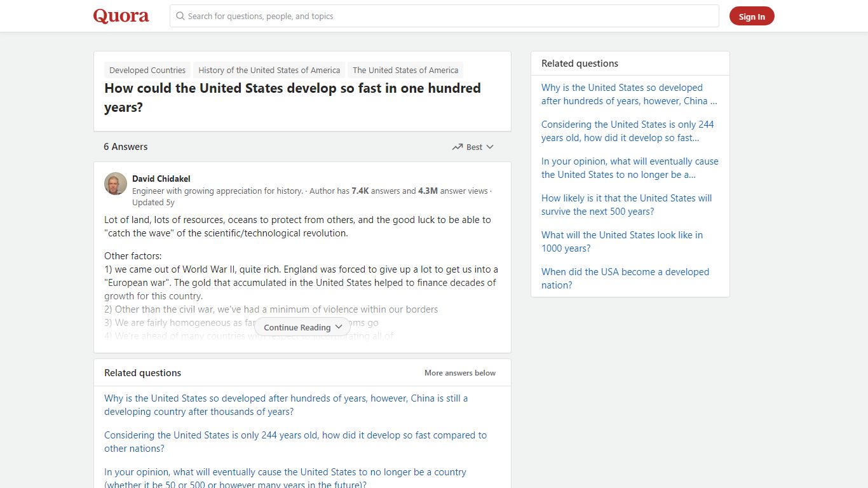Open main-column related question about no longer being a country
The height and width of the screenshot is (488, 868).
point(285,478)
